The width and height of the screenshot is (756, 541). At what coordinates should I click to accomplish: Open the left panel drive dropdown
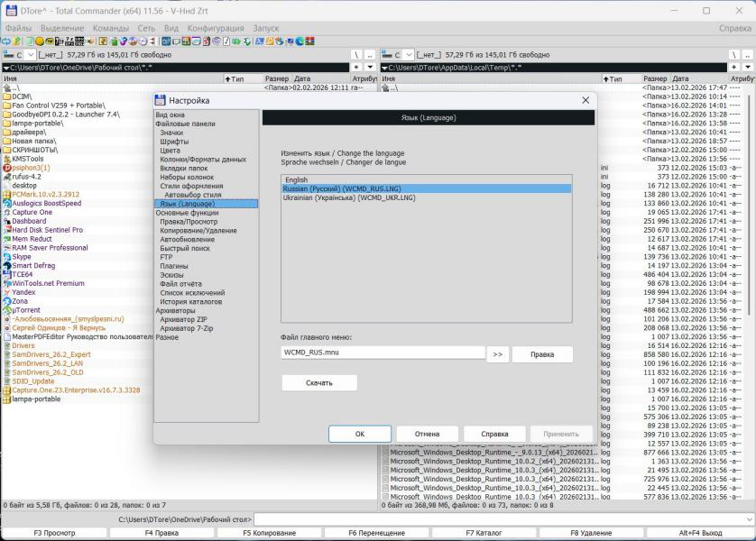coord(18,55)
